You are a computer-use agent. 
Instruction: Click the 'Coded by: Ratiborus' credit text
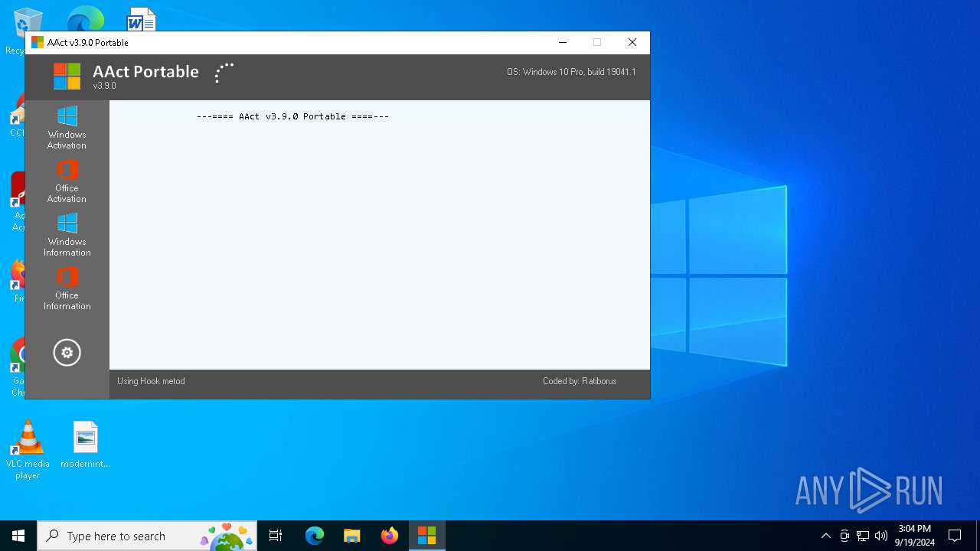(580, 381)
